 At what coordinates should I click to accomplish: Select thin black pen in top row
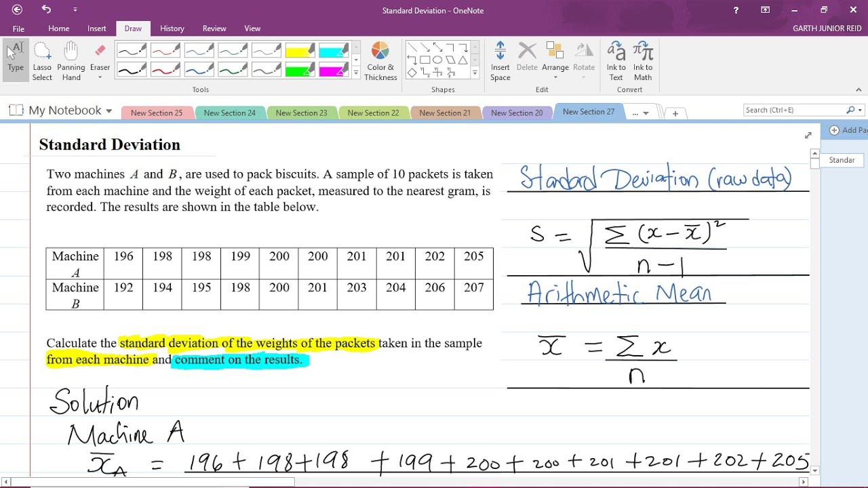[132, 50]
